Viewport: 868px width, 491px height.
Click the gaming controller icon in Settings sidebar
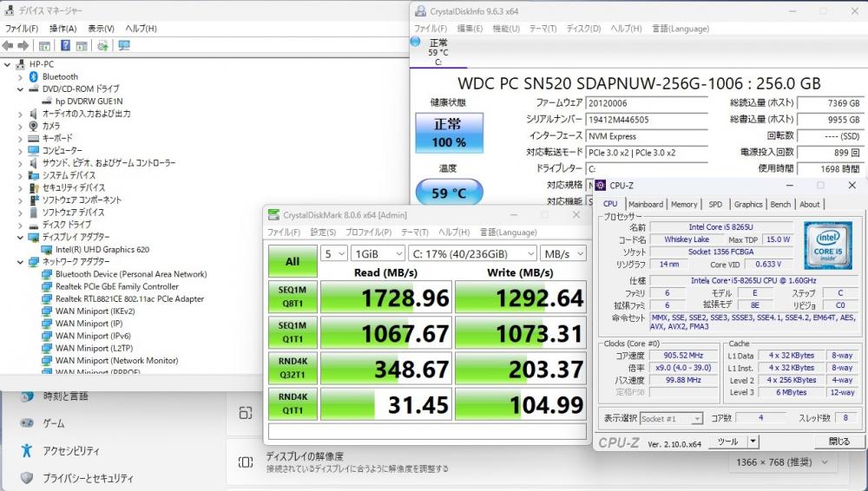(x=27, y=423)
